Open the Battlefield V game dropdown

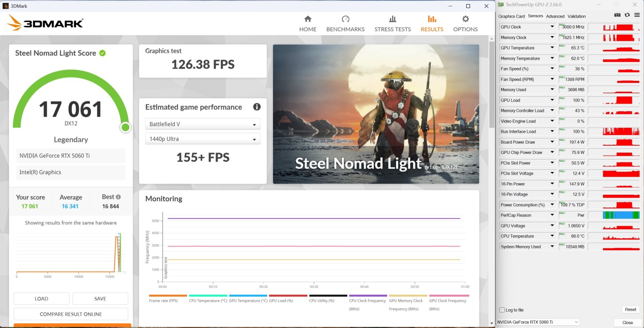coord(203,124)
